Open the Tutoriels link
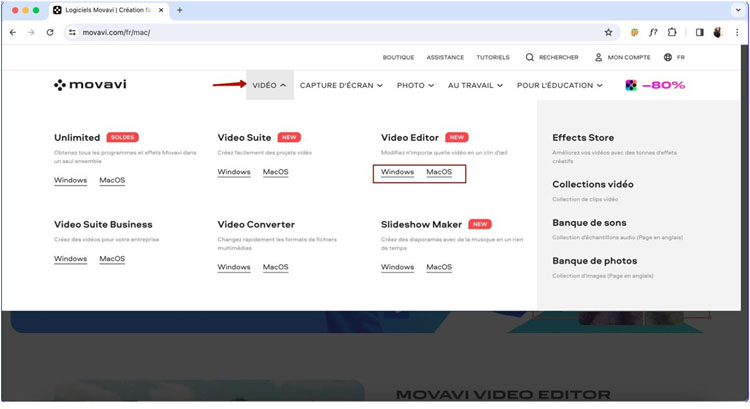The image size is (750, 409). click(493, 57)
